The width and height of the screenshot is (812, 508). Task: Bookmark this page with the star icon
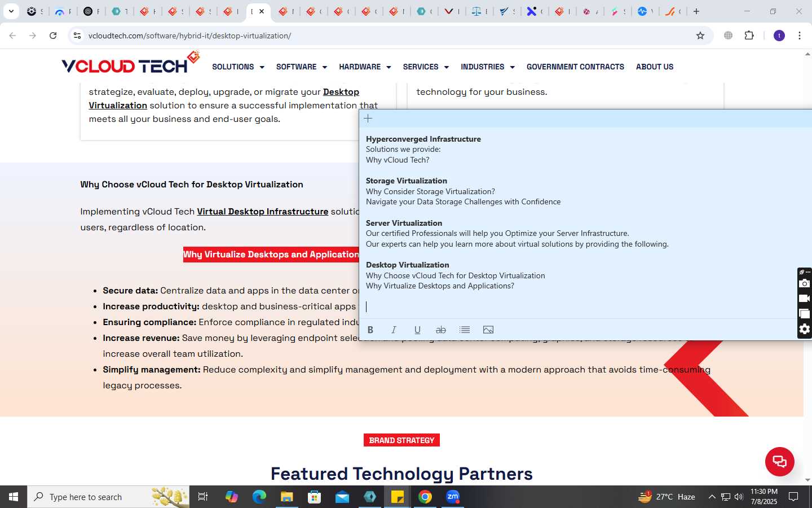click(x=700, y=36)
